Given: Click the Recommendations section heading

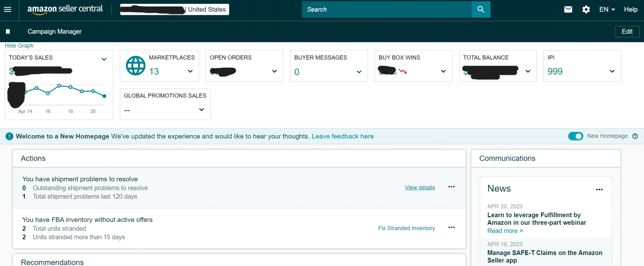Looking at the screenshot, I should pyautogui.click(x=52, y=262).
